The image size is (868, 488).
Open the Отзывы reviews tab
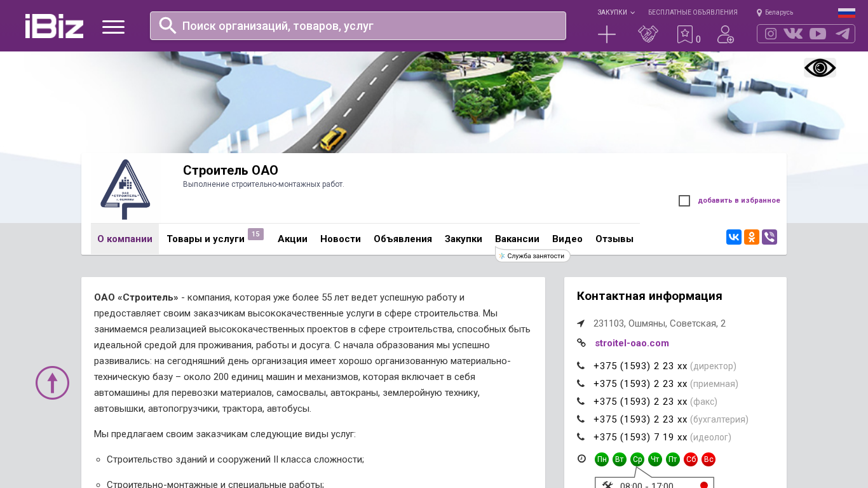(614, 239)
